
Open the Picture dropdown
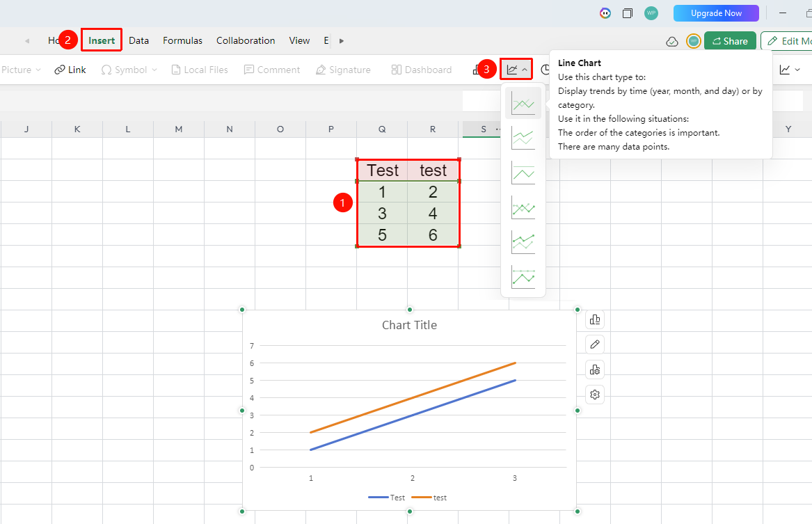(x=21, y=70)
